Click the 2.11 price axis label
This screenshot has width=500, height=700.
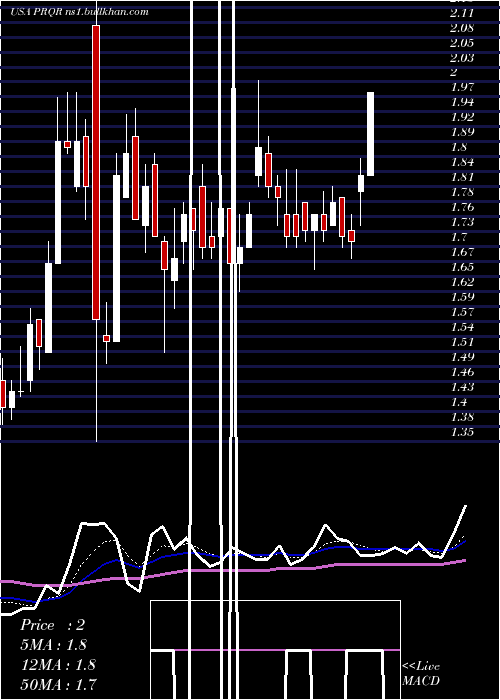[x=462, y=13]
